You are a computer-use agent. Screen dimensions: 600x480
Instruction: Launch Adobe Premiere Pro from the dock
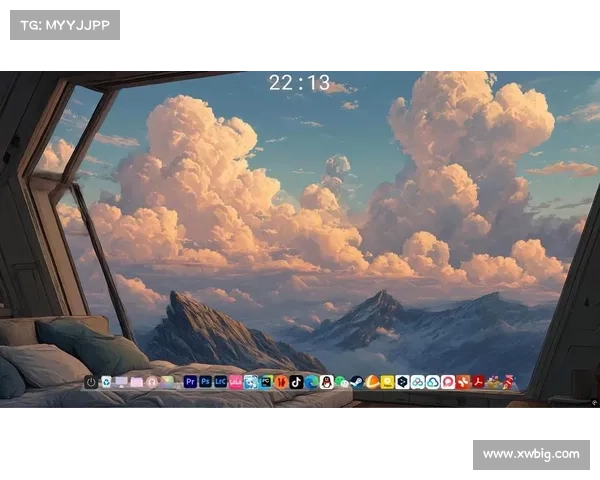190,381
